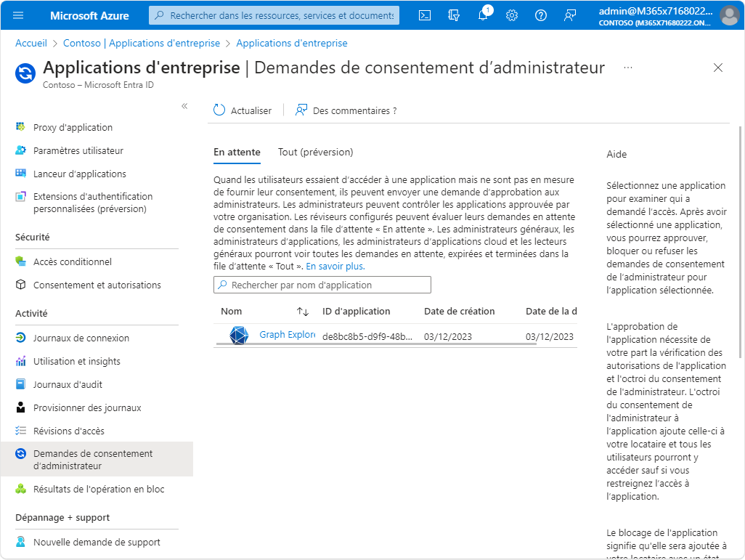
Task: Click the Lanceur d'applications icon
Action: tap(20, 173)
